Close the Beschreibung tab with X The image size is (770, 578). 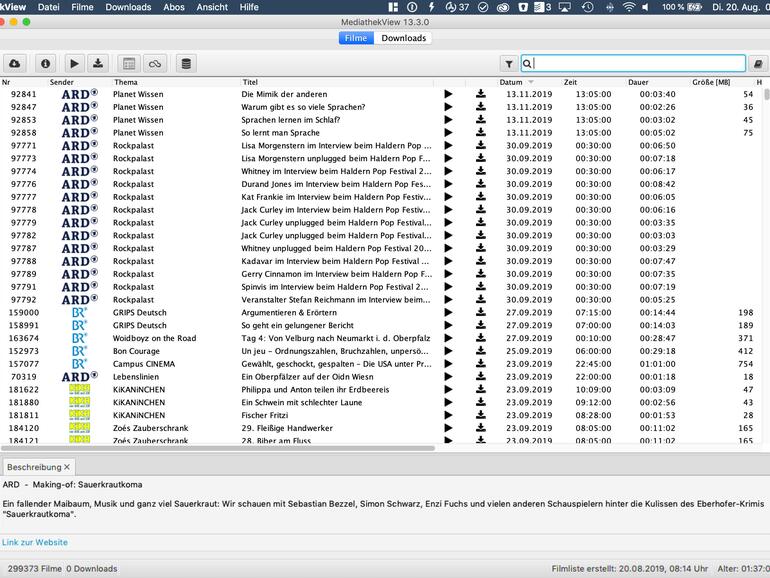click(x=67, y=467)
